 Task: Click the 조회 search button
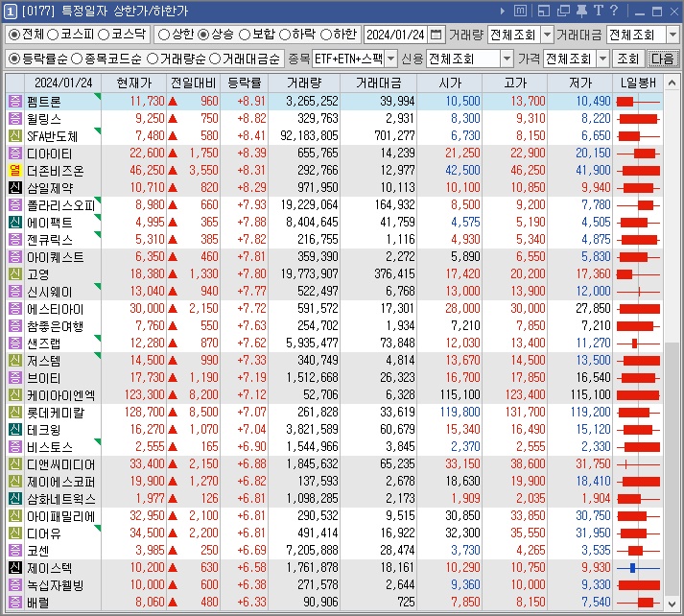point(627,59)
